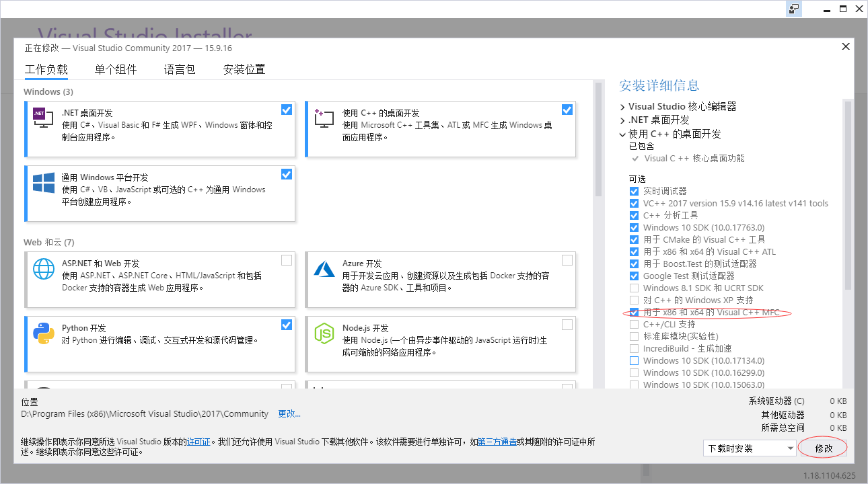This screenshot has height=484, width=868.
Task: Click the Universal Windows Platform workload icon
Action: (43, 182)
